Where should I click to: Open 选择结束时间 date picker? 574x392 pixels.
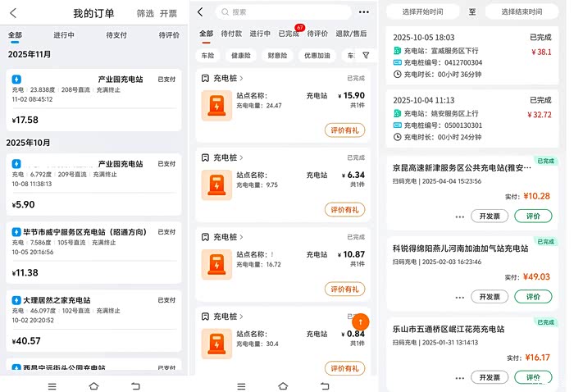pos(522,11)
